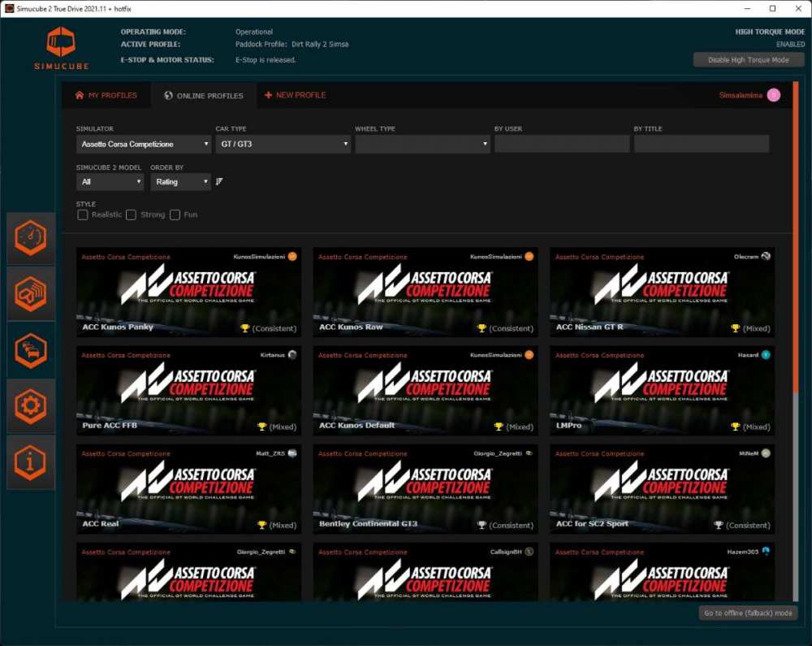Open the New Profile tab
This screenshot has height=646, width=812.
[x=296, y=95]
